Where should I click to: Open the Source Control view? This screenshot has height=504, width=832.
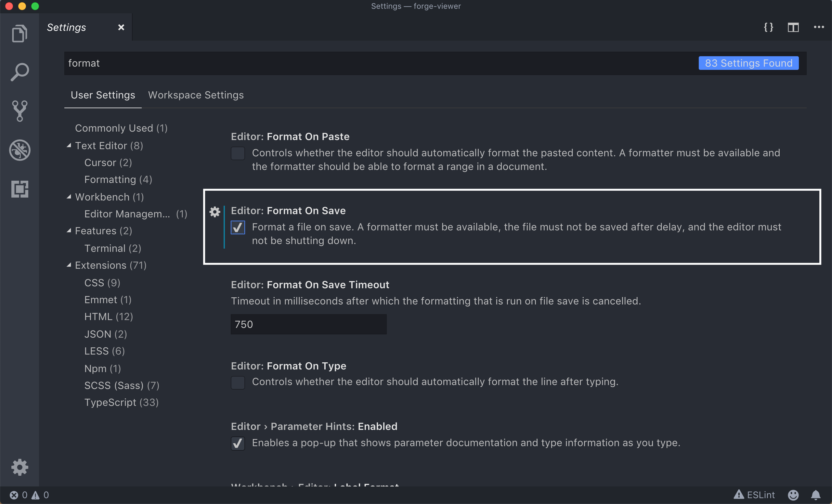click(x=19, y=111)
